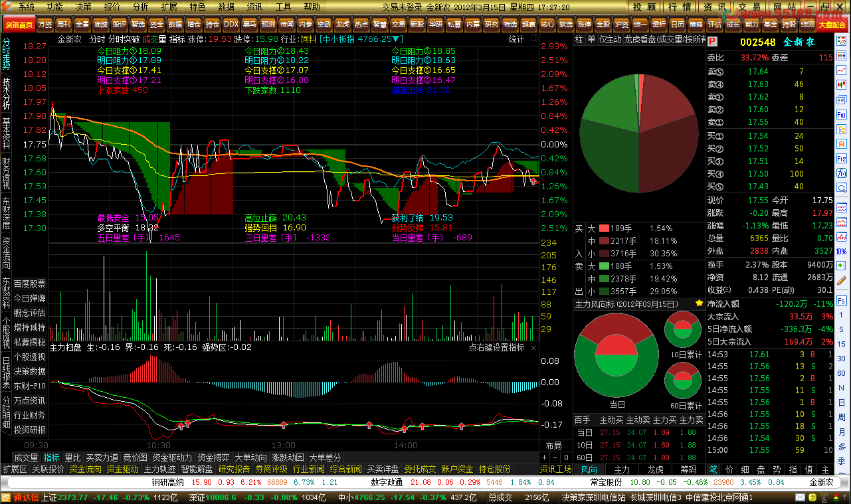Click the F10 company info sidebar icon
The height and width of the screenshot is (504, 851).
coord(841,115)
